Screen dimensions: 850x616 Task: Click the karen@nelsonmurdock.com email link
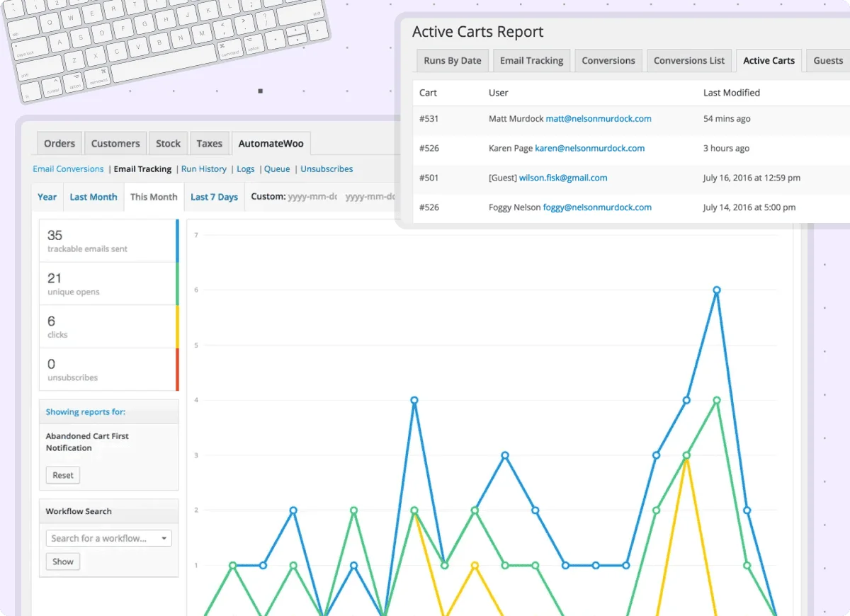(590, 149)
